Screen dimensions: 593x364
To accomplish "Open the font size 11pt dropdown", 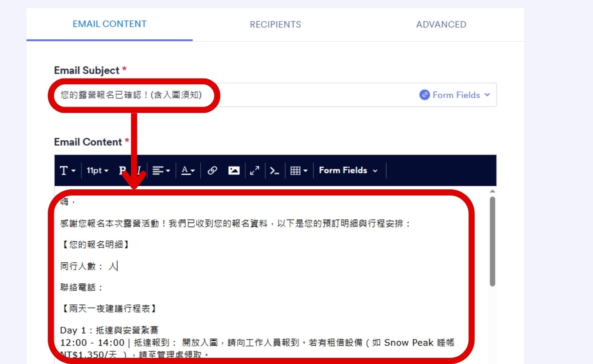I will tap(97, 171).
